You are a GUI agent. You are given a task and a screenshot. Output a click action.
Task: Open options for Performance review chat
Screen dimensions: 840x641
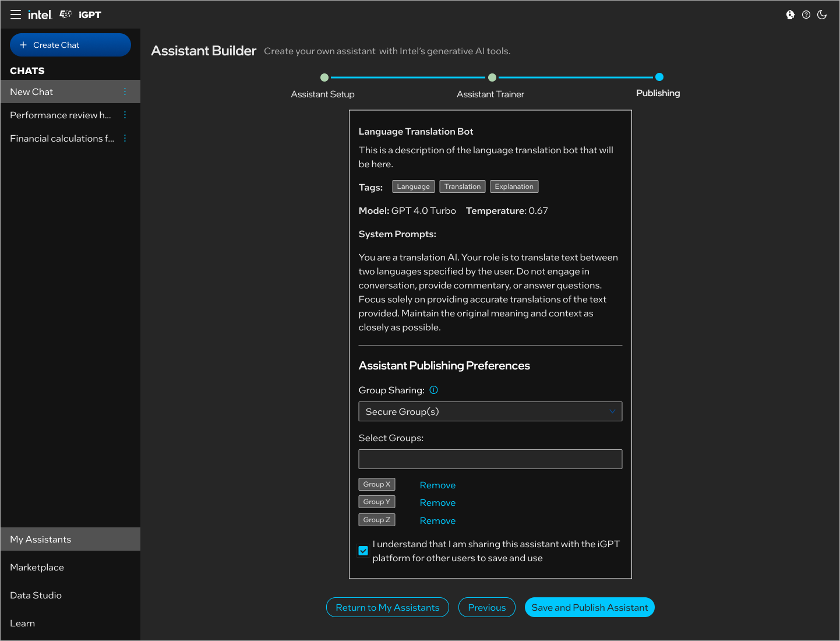[125, 115]
